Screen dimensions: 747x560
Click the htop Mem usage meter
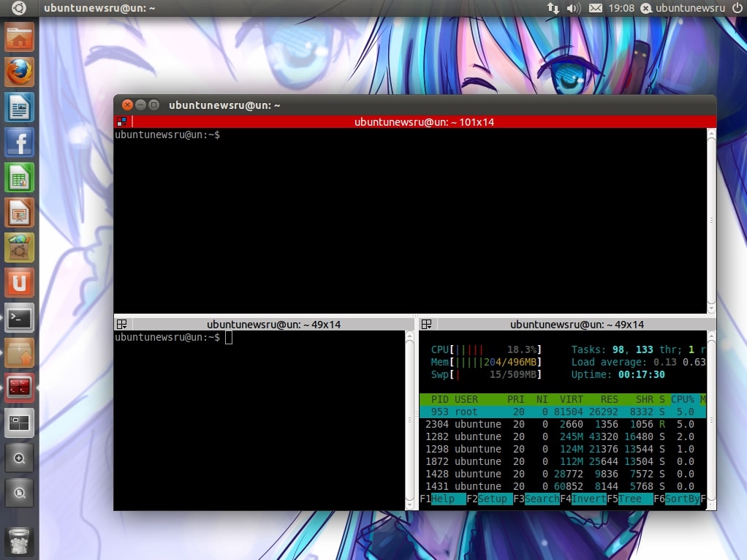tap(486, 362)
